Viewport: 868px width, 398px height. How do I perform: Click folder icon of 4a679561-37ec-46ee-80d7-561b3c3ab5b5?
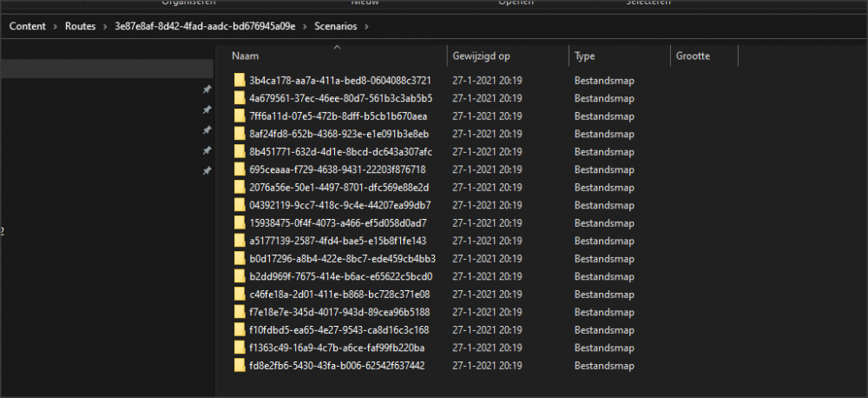point(240,98)
